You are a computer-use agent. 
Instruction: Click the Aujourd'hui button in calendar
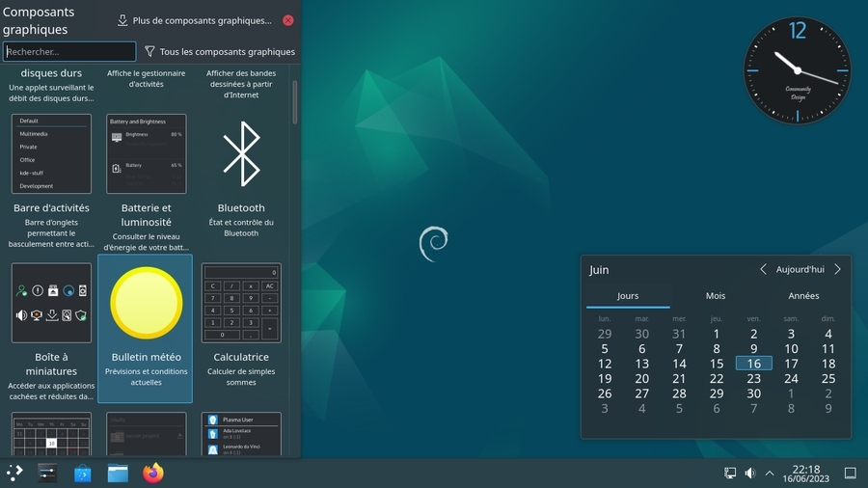[x=800, y=269]
